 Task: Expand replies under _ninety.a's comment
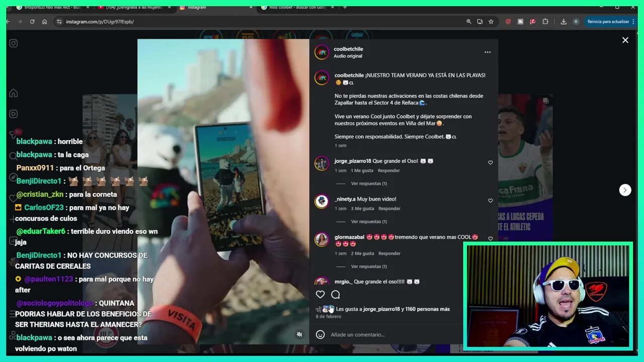369,222
